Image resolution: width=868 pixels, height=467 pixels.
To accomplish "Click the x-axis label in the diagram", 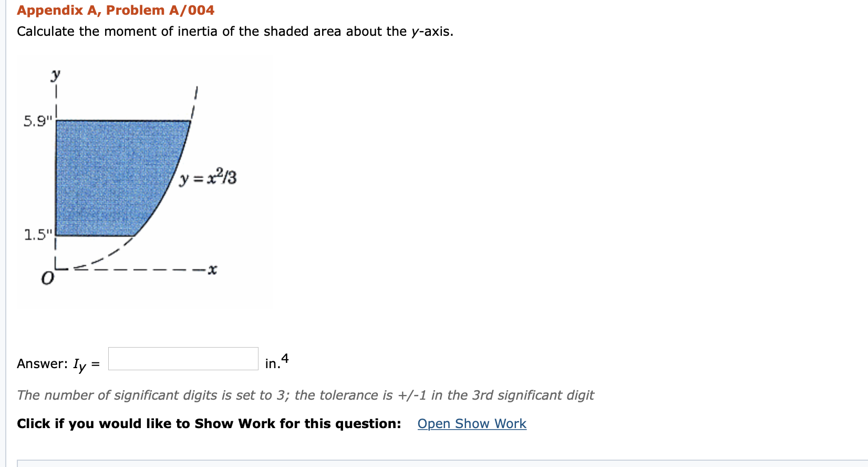I will click(211, 269).
